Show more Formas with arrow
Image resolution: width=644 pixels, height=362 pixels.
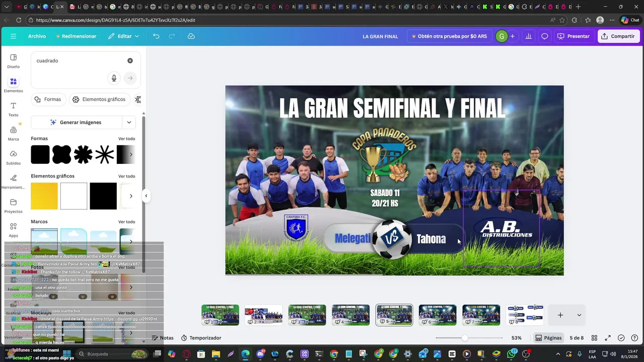(131, 154)
